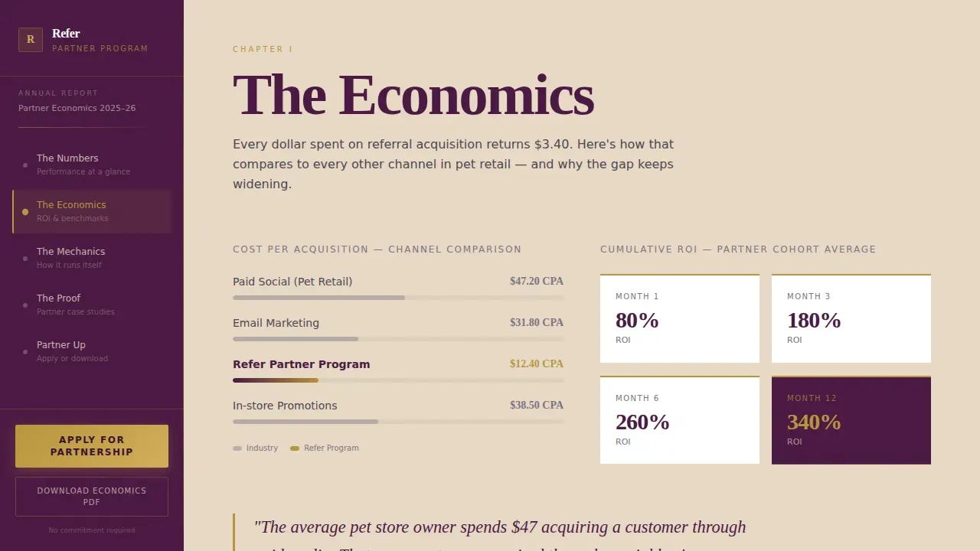The image size is (980, 551).
Task: Click the Refer Partner Program bar
Action: click(398, 380)
